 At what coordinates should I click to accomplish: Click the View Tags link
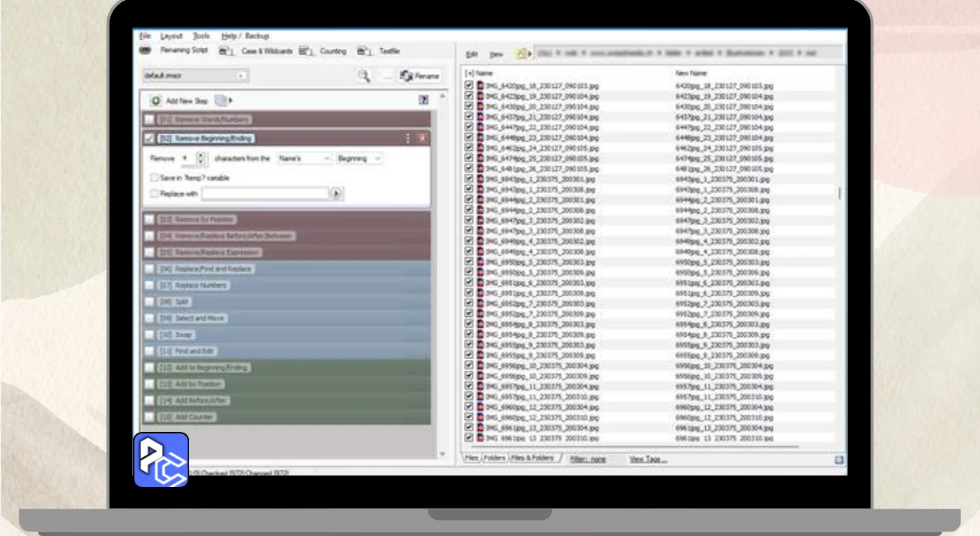pos(648,459)
